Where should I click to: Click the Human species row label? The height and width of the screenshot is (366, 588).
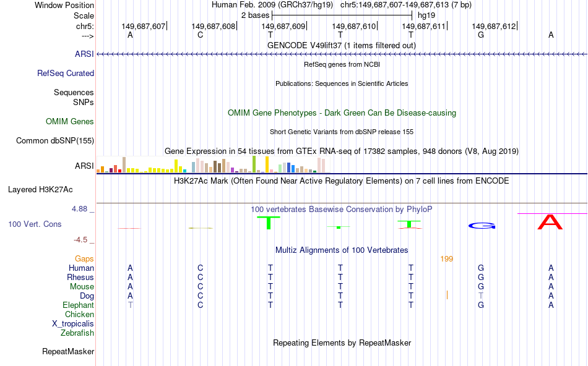pyautogui.click(x=81, y=268)
